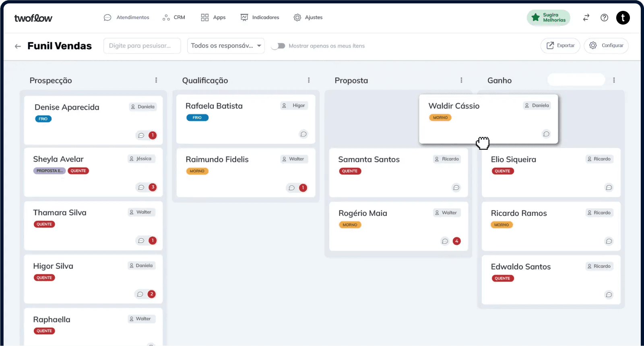
Task: Click the chat icon on Samanta Santos card
Action: 456,188
